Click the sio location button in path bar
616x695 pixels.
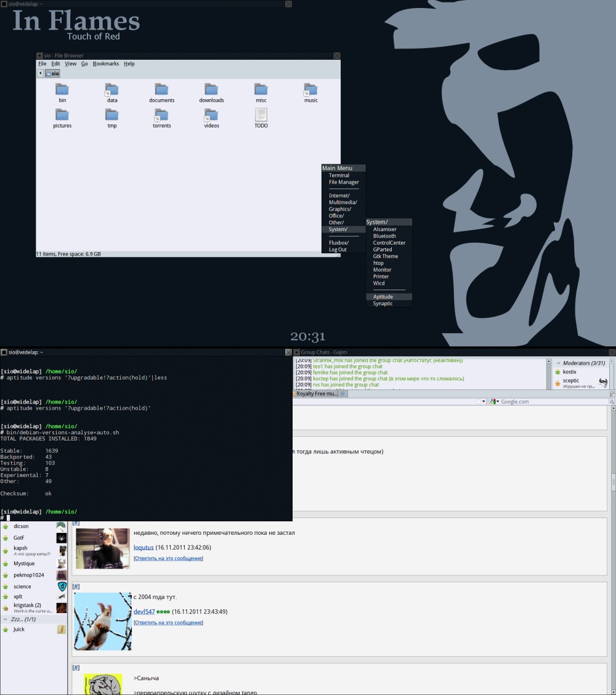[x=52, y=73]
